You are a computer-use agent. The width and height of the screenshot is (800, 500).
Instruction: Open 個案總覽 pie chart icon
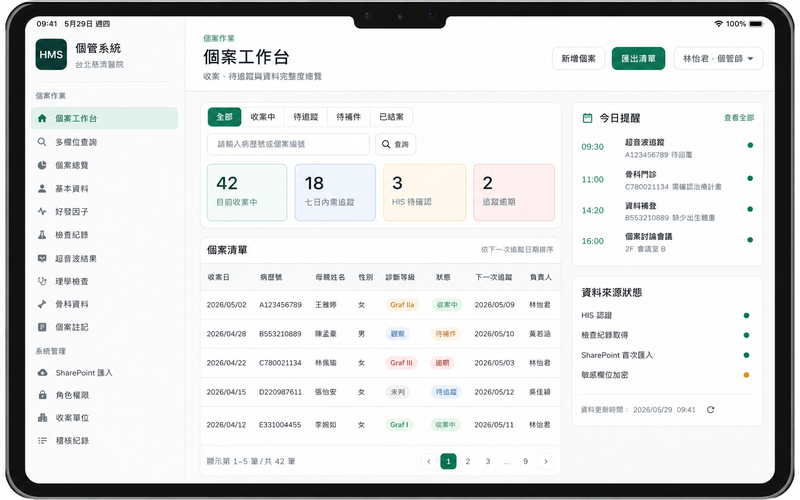(42, 165)
